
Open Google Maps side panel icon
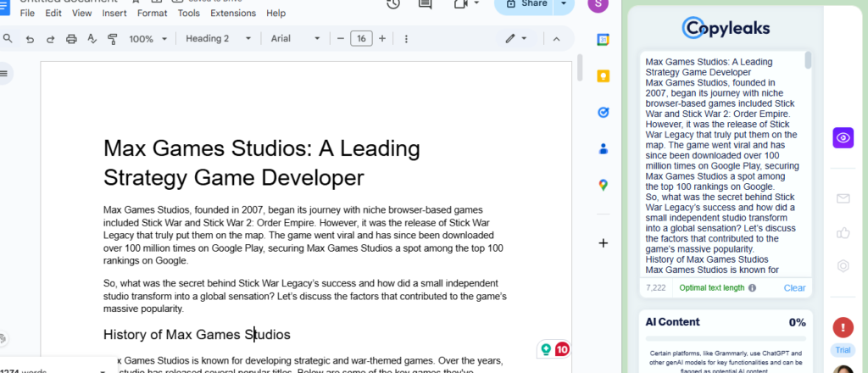click(603, 185)
